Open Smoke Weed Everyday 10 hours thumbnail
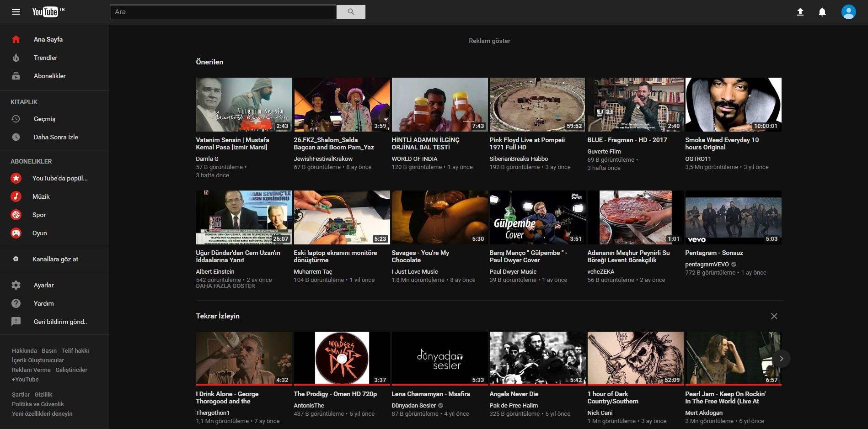 (x=733, y=105)
